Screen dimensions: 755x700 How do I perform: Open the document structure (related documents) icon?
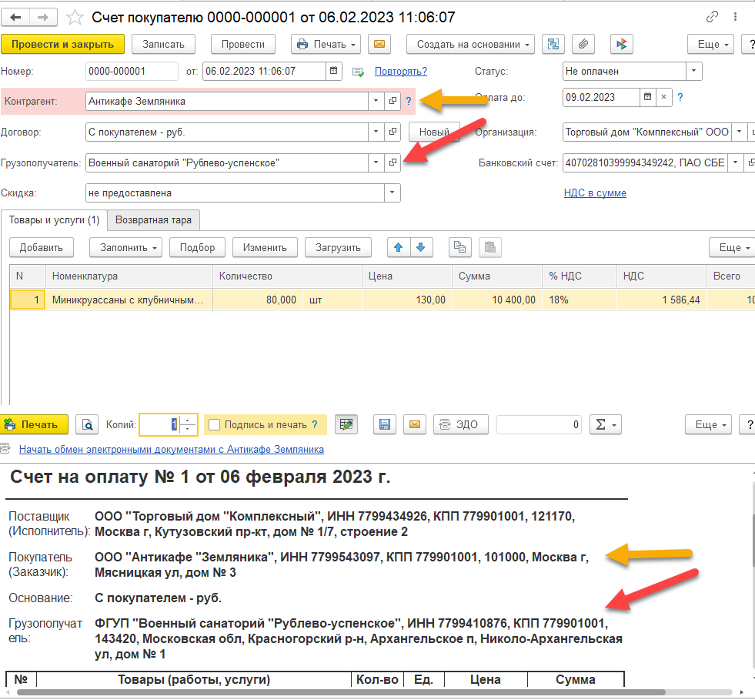tap(553, 45)
